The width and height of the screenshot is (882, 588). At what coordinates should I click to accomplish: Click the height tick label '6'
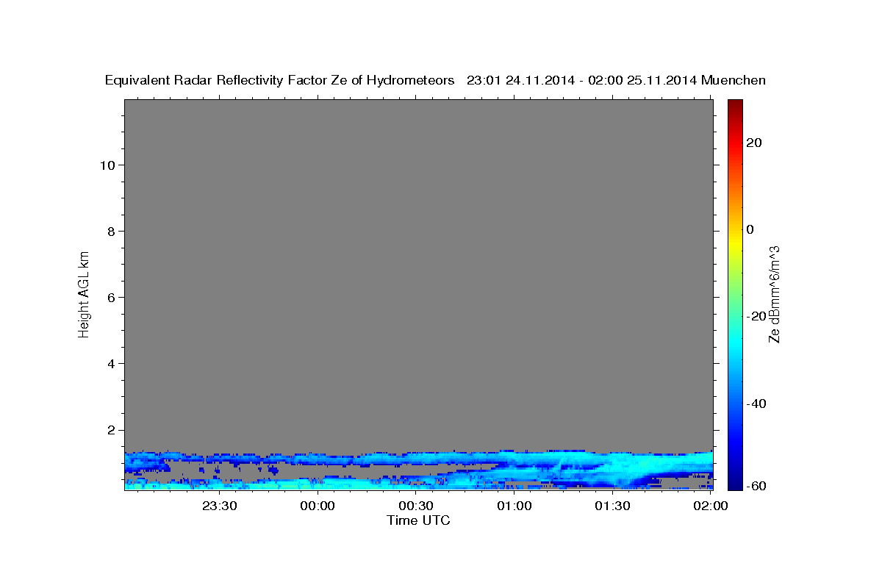click(x=111, y=297)
